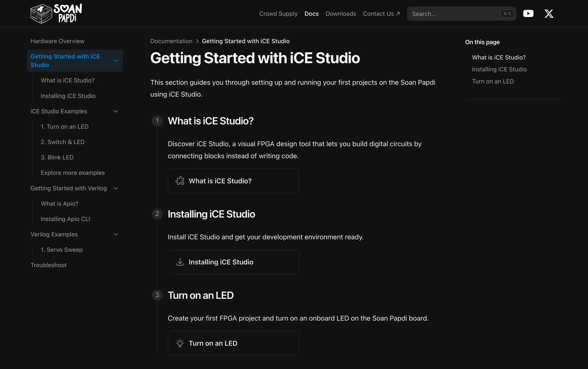Go to the Downloads navigation item
588x369 pixels.
341,14
